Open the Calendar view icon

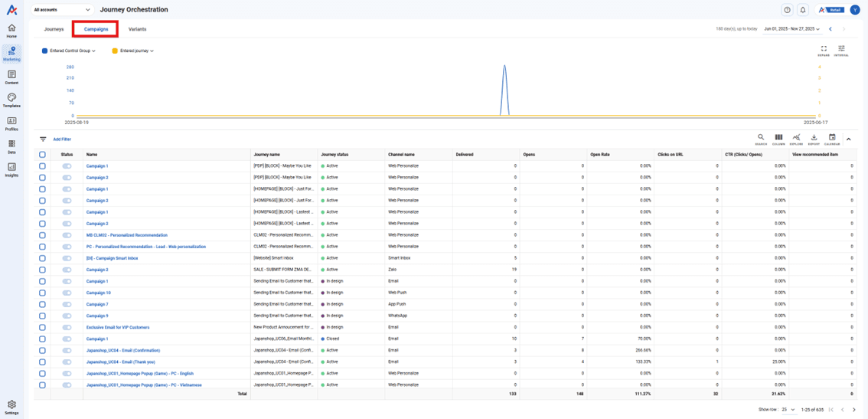tap(832, 139)
